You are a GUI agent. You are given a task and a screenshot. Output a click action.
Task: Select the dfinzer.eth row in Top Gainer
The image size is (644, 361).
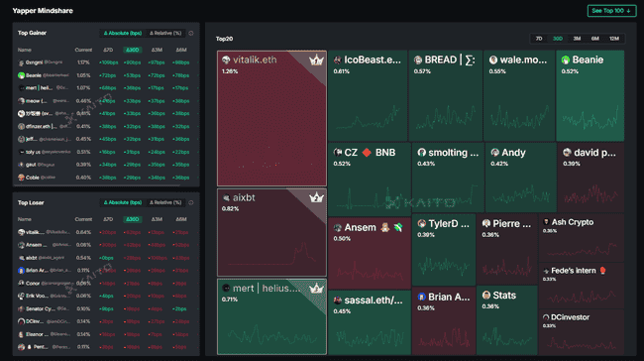click(106, 126)
